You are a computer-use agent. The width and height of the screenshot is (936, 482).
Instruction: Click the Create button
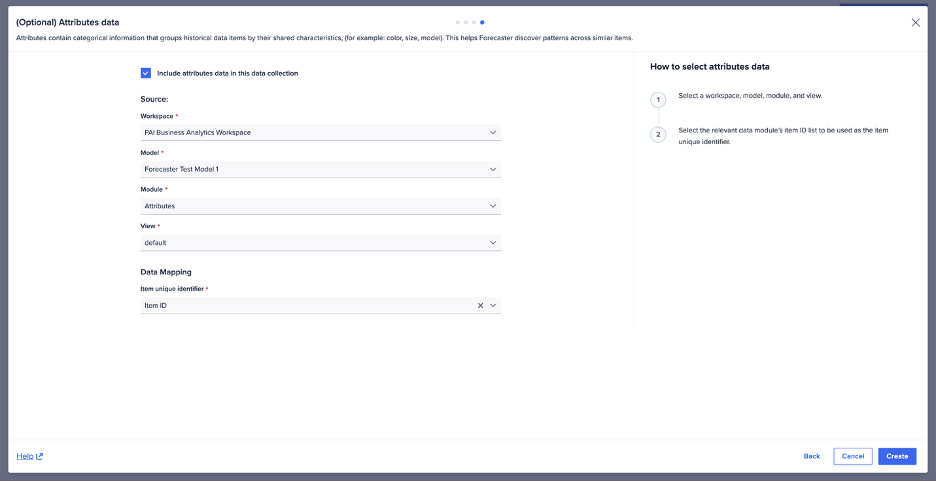click(897, 456)
